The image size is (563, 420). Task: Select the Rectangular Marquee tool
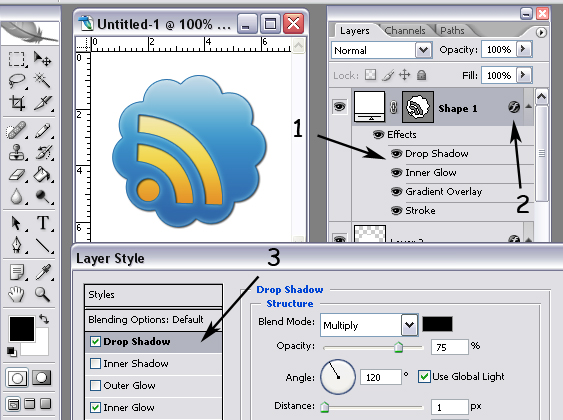(17, 59)
